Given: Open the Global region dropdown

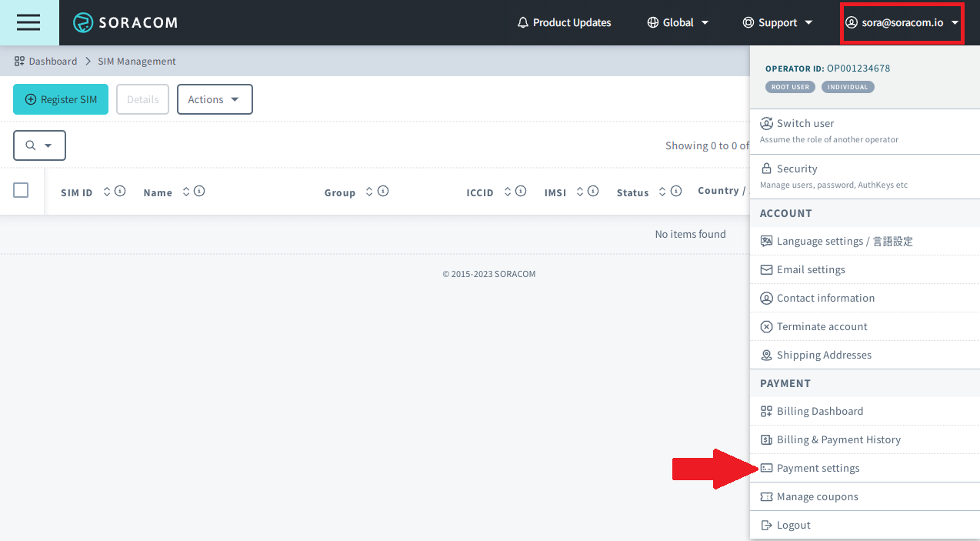Looking at the screenshot, I should [678, 22].
